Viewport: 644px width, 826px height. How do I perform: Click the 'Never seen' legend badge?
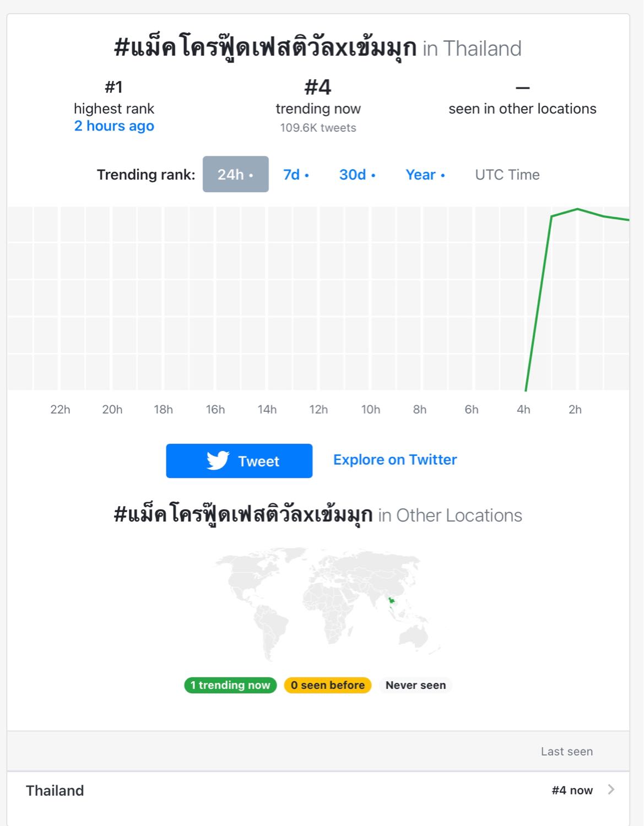point(415,685)
